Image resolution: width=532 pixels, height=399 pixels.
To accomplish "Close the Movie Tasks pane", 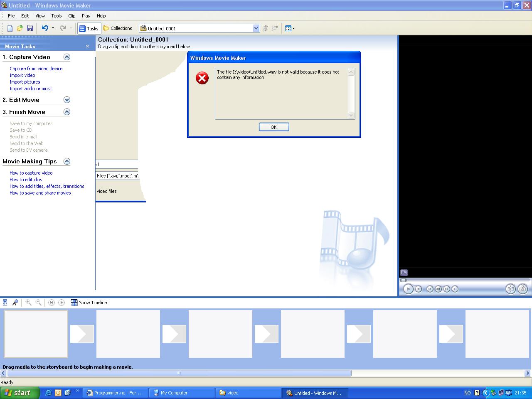I will [x=87, y=46].
